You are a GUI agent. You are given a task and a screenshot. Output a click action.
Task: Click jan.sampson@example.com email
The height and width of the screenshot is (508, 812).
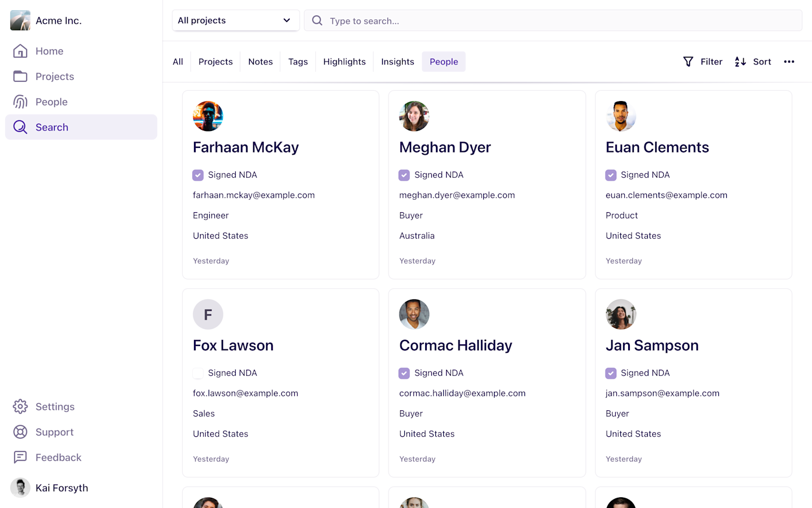663,393
